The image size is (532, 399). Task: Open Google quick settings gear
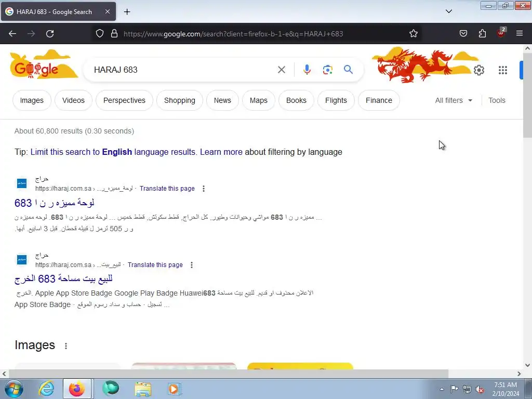point(478,70)
